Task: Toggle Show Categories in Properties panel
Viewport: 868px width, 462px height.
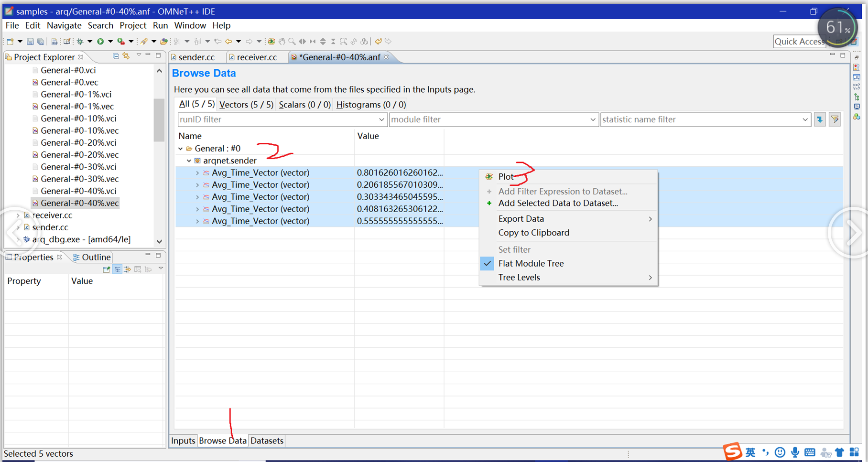Action: (117, 269)
